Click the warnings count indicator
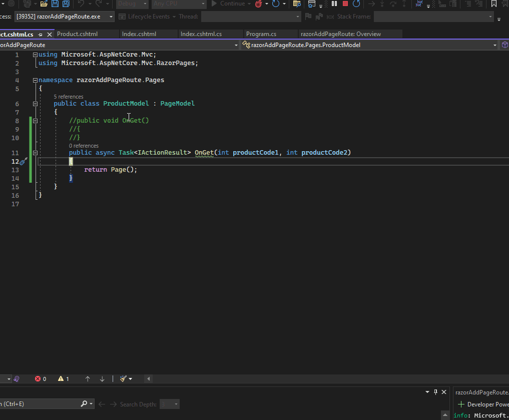Viewport: 509px width, 420px height. [64, 379]
